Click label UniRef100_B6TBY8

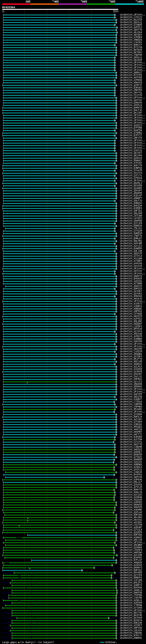coord(131,50)
